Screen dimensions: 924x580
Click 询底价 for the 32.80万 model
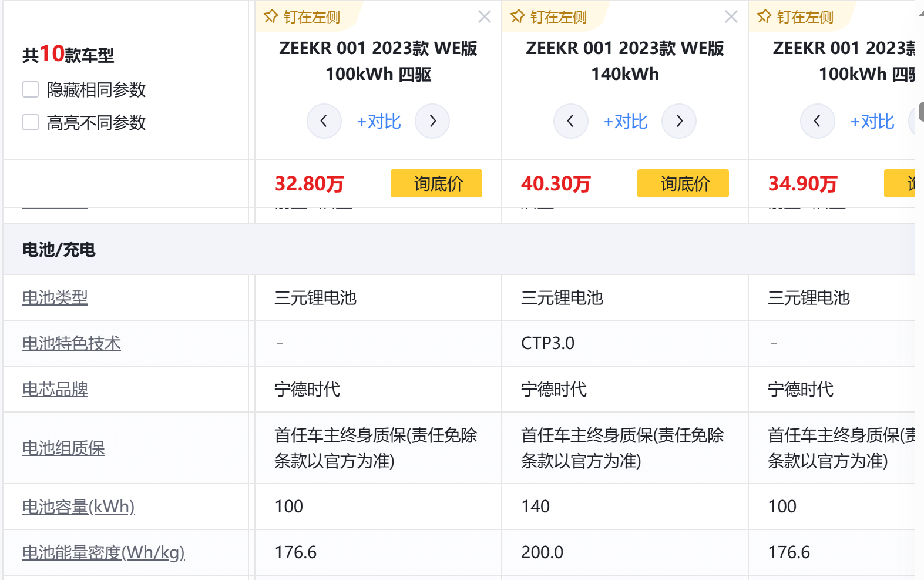436,183
